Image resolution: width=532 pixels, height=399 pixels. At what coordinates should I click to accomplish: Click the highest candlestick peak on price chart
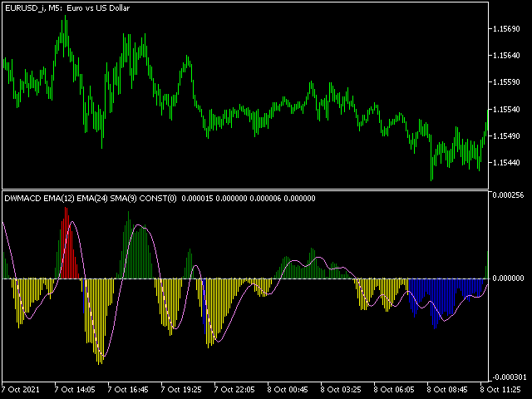(x=64, y=18)
